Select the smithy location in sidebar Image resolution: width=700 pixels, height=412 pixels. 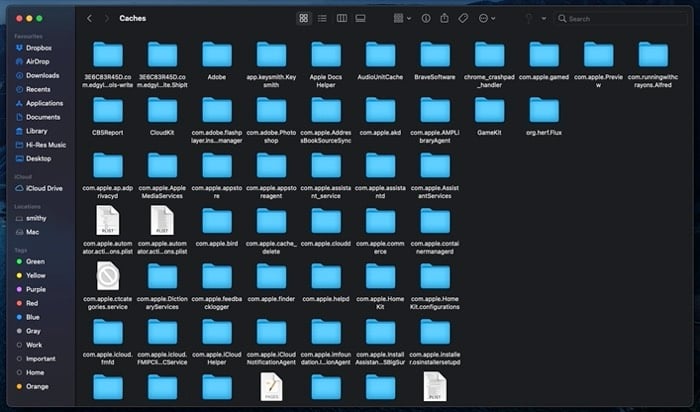click(31, 218)
